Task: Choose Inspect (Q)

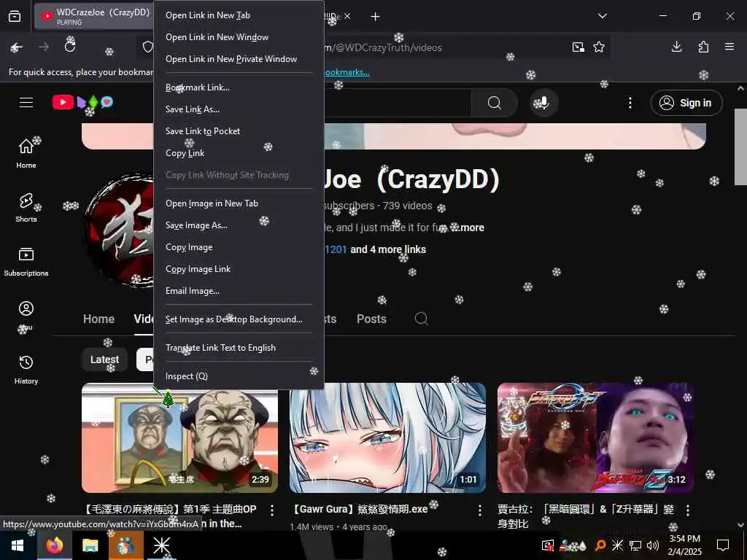Action: coord(239,376)
